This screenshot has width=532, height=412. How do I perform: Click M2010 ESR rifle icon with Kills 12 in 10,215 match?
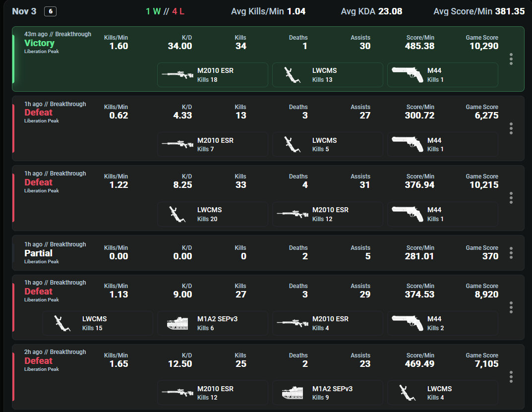tap(293, 214)
